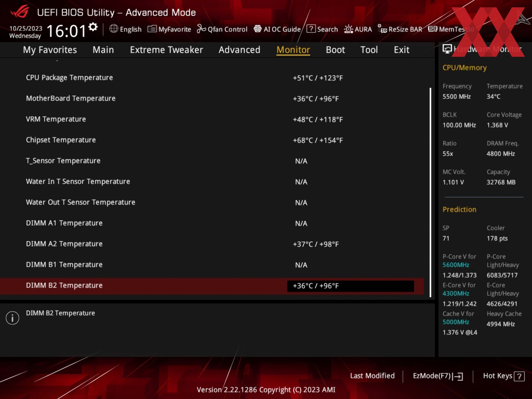Switch to the Tool tab
This screenshot has height=399, width=532.
[x=369, y=50]
